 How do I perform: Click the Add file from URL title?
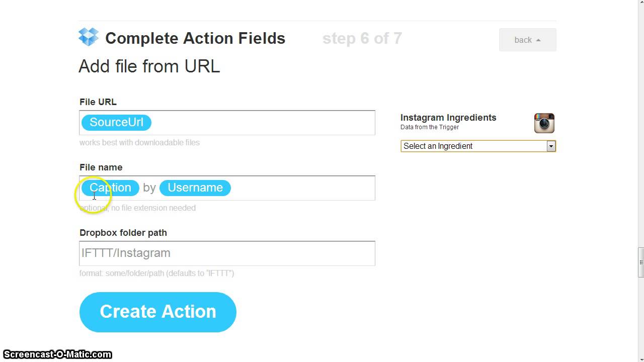tap(149, 66)
